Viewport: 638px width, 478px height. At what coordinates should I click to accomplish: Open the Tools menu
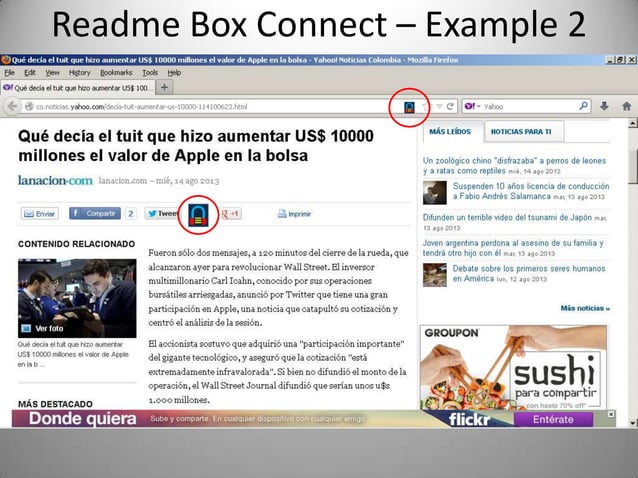tap(150, 73)
